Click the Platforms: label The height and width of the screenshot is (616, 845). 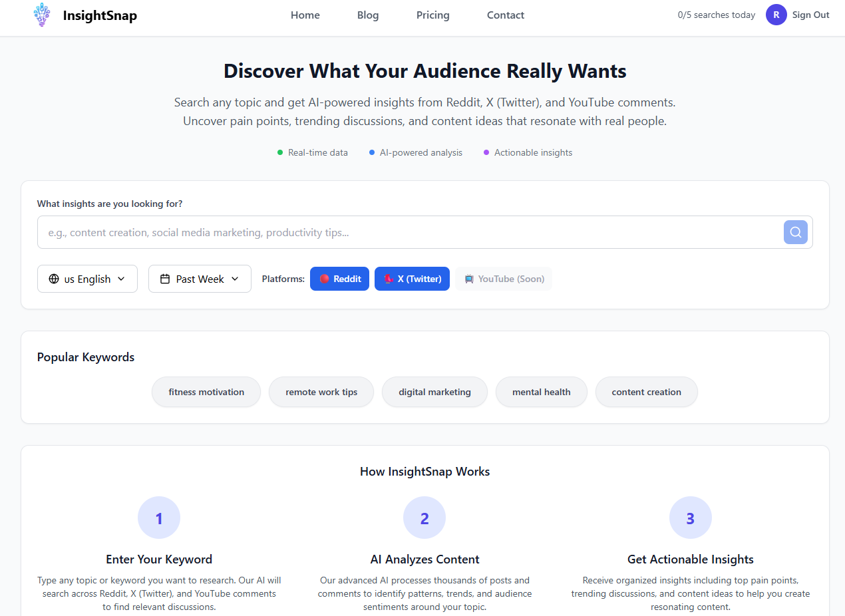point(283,279)
